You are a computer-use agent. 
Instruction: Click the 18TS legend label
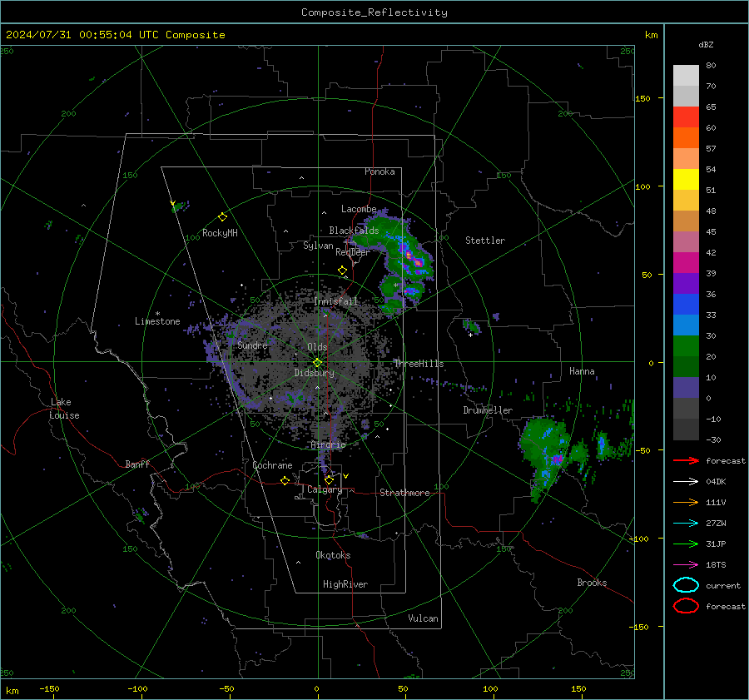pos(716,565)
